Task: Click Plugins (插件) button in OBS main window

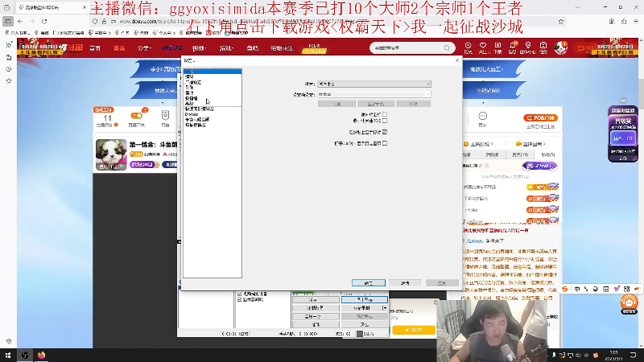Action: (x=316, y=324)
